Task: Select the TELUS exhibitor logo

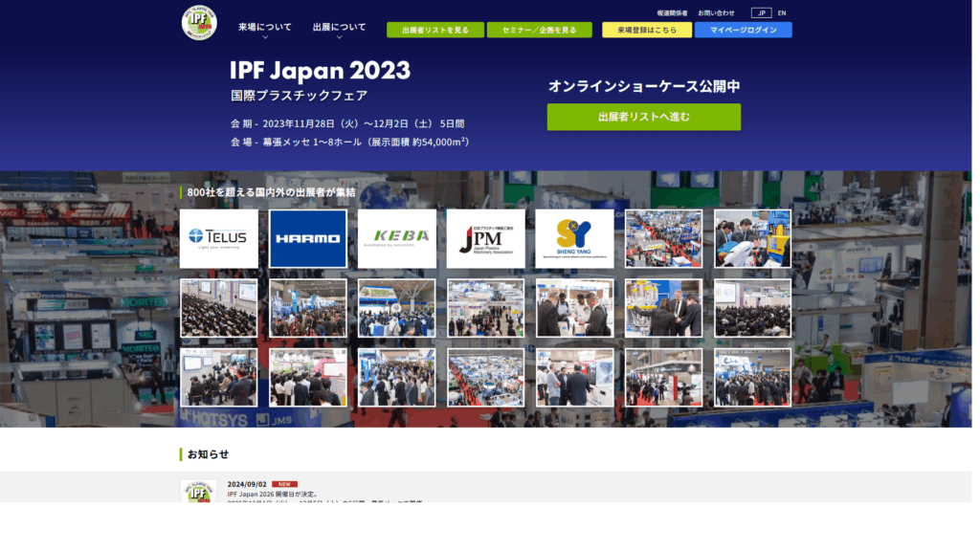Action: click(218, 238)
